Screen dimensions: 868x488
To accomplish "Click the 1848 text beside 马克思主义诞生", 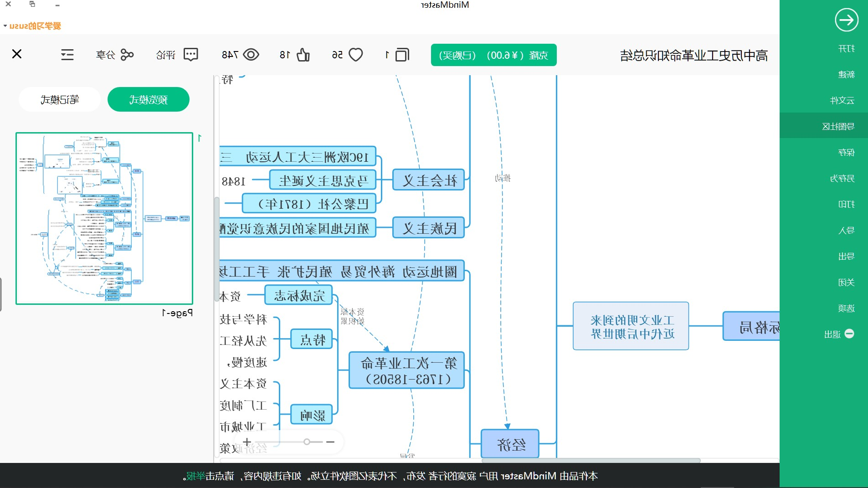I will pos(233,181).
